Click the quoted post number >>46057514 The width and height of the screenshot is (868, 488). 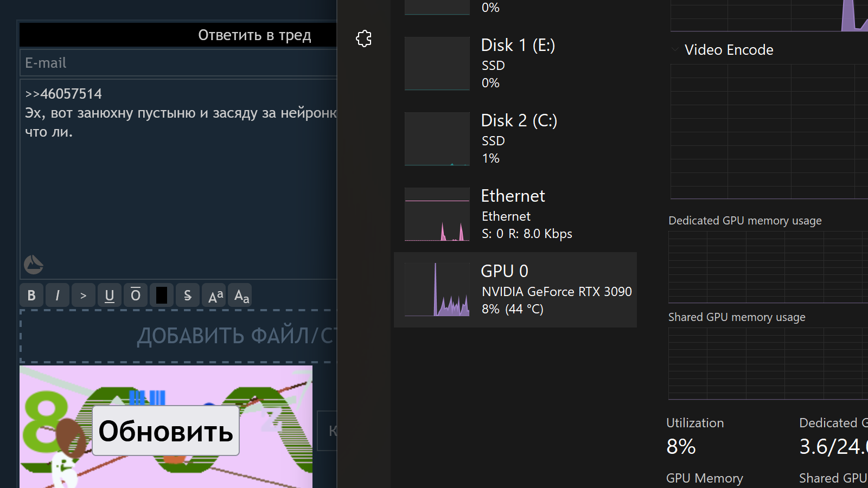63,94
